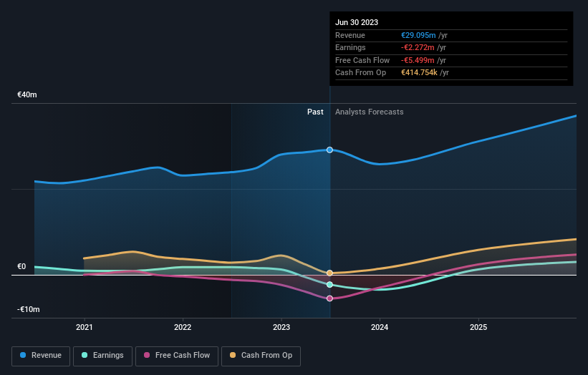Viewport: 588px width, 375px height.
Task: Click the Free Cash Flow label in tooltip
Action: [362, 60]
